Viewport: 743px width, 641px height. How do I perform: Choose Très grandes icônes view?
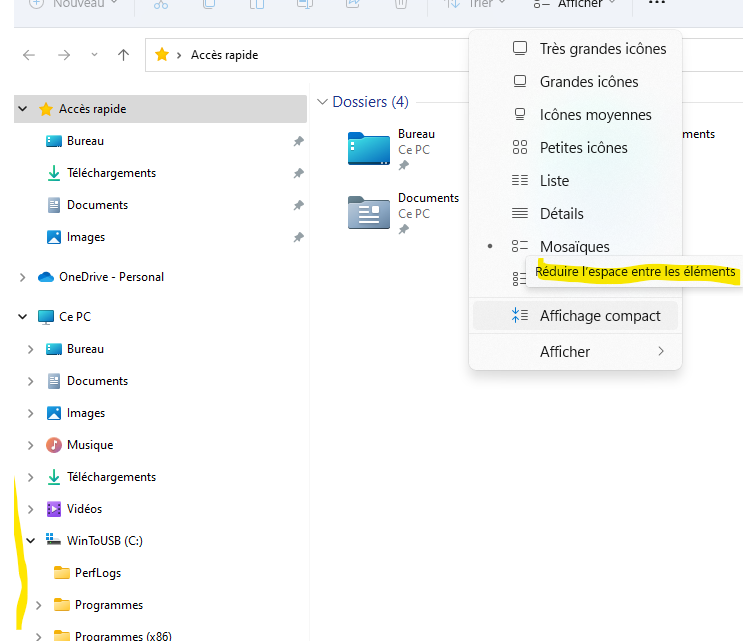pyautogui.click(x=575, y=49)
